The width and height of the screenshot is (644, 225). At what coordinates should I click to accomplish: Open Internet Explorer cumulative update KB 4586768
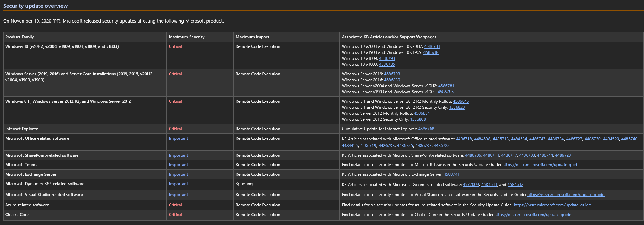pos(426,129)
